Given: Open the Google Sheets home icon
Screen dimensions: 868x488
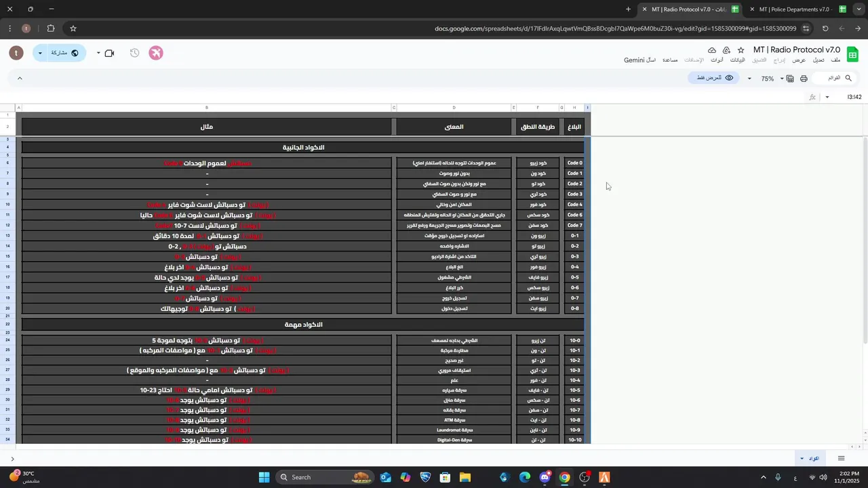Looking at the screenshot, I should pyautogui.click(x=852, y=54).
